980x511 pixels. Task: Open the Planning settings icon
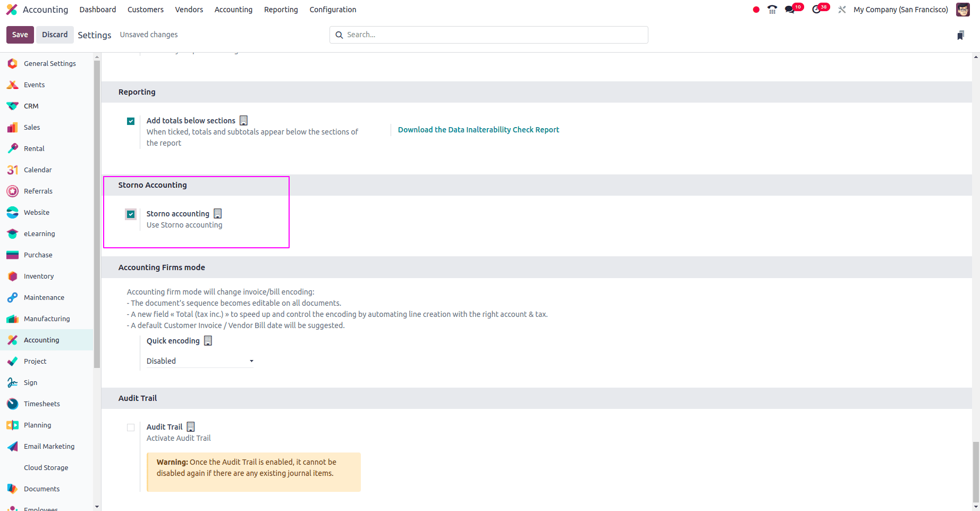pyautogui.click(x=12, y=425)
